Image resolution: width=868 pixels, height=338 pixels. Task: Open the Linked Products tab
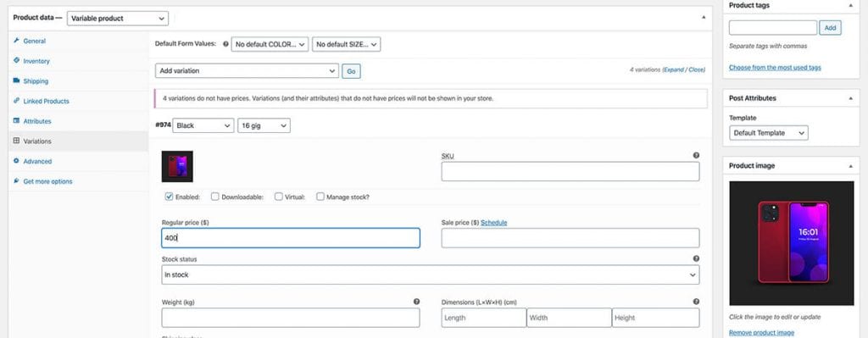coord(46,101)
